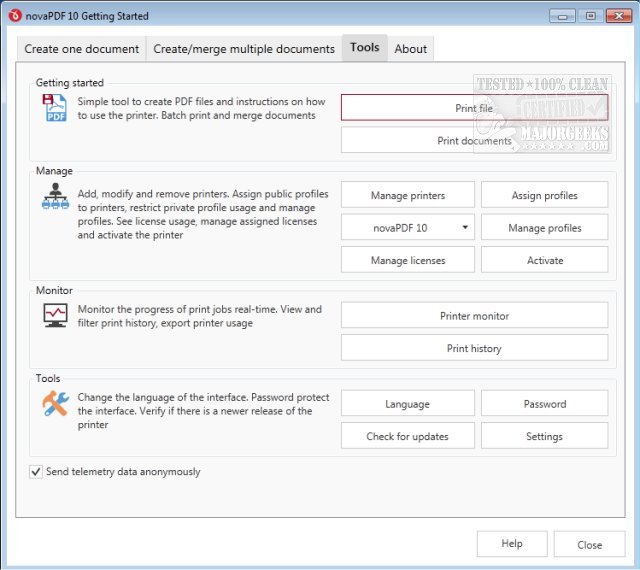The width and height of the screenshot is (640, 570).
Task: Click the Print documents button
Action: coord(474,141)
